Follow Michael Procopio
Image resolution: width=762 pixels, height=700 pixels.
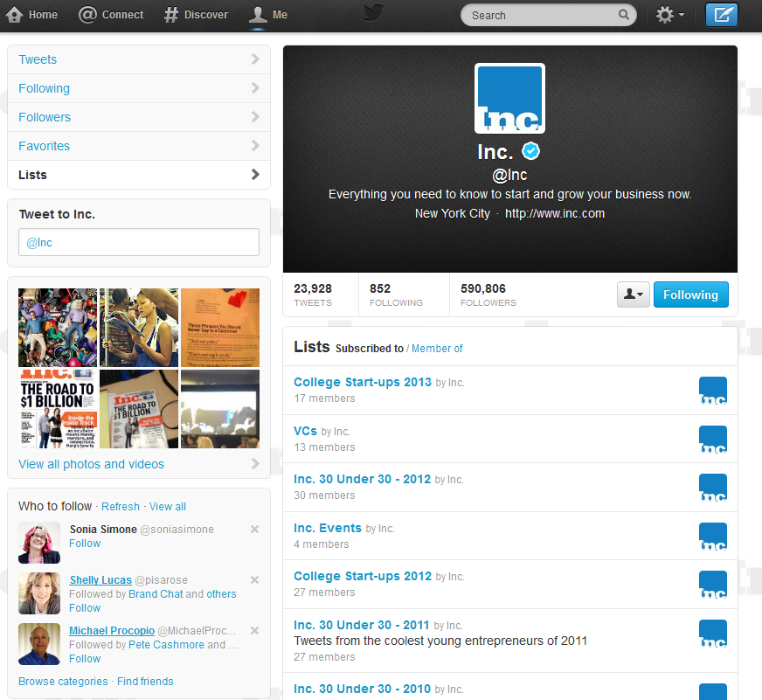click(85, 658)
